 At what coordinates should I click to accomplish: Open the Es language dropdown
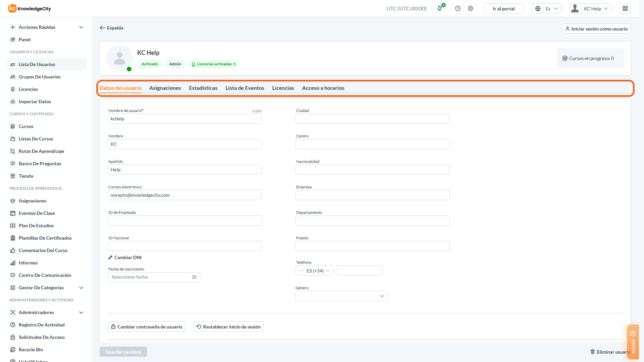[x=547, y=8]
